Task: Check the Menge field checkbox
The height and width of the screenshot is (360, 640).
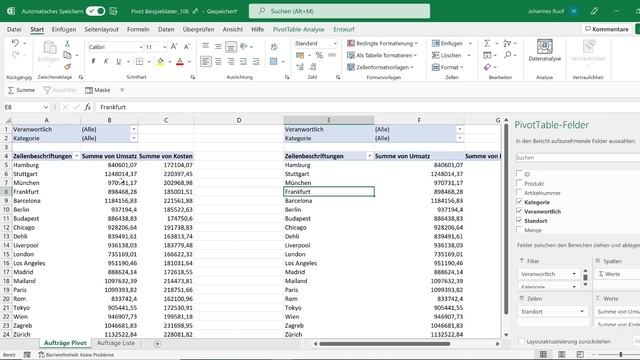Action: pyautogui.click(x=519, y=230)
